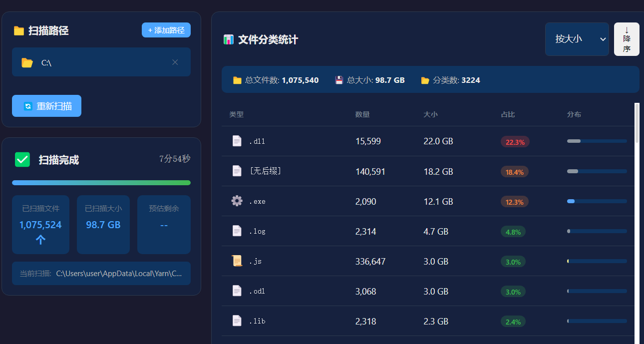Click the no-extension [无后缀] file icon
The height and width of the screenshot is (344, 644).
(x=237, y=171)
